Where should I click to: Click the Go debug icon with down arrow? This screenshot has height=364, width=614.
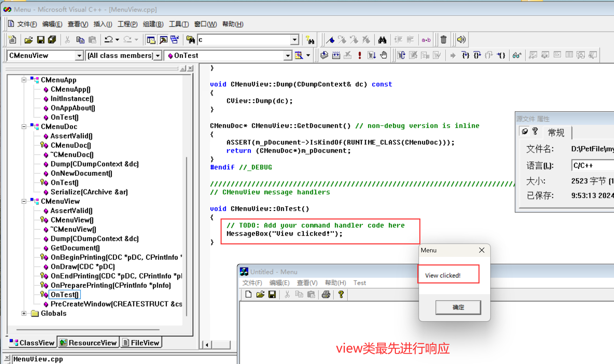click(x=372, y=55)
